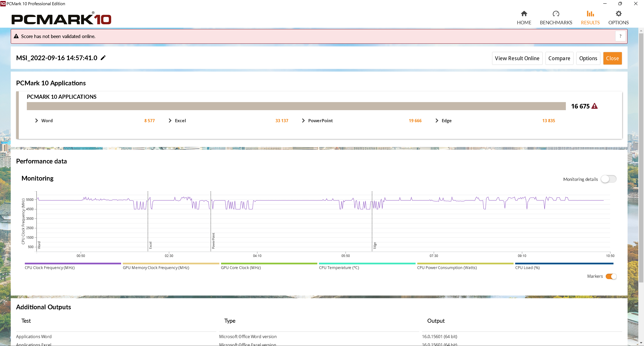Click the 05:50 time axis label
Image resolution: width=644 pixels, height=346 pixels.
point(345,256)
